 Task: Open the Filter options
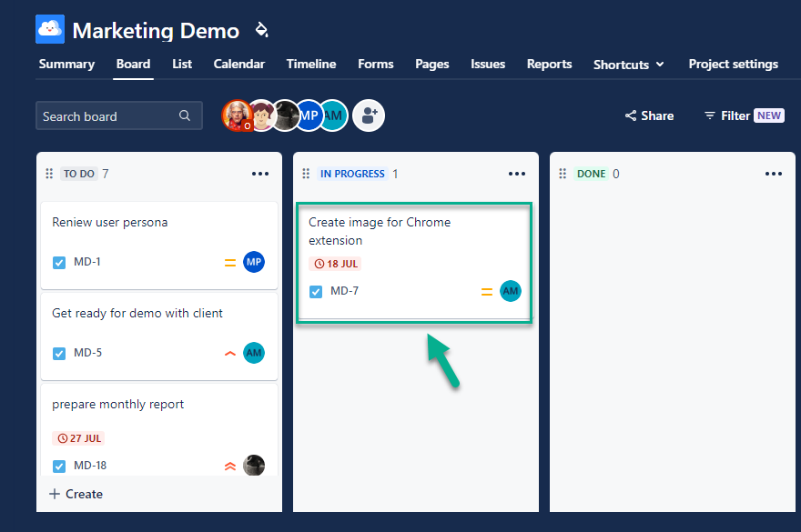pos(743,115)
